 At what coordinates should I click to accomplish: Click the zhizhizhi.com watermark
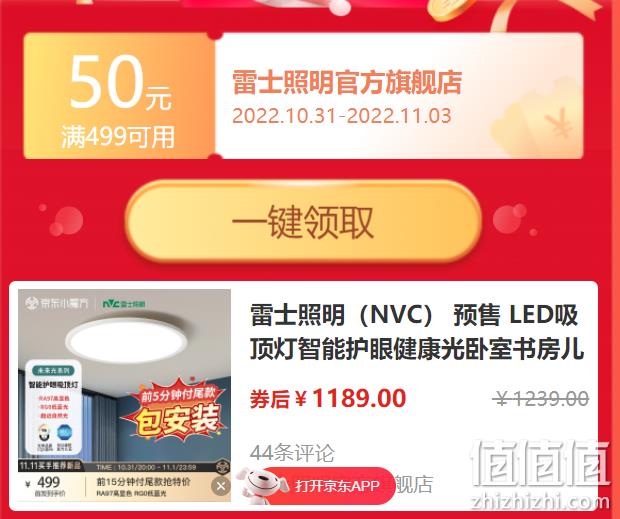coord(540,503)
